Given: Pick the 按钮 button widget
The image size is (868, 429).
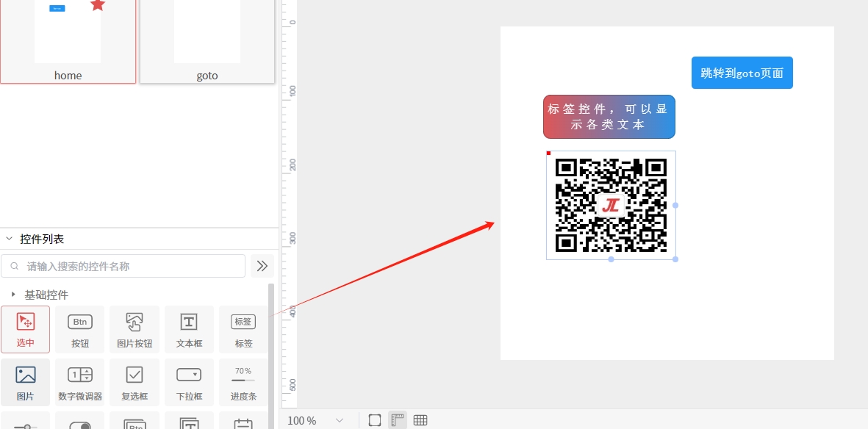Looking at the screenshot, I should click(79, 329).
